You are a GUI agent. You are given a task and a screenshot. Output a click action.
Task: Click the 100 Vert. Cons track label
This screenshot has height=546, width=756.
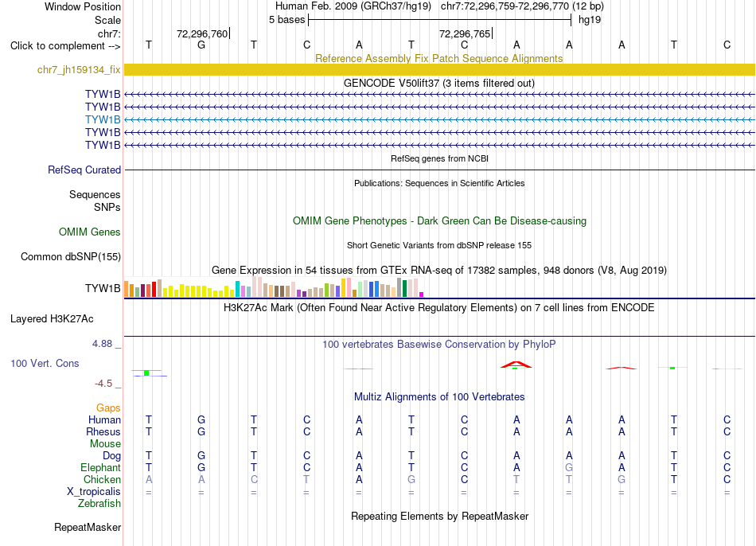pyautogui.click(x=45, y=363)
